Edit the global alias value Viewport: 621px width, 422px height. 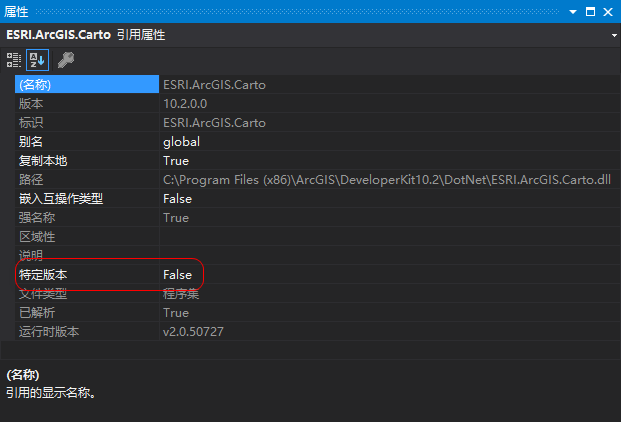tap(181, 142)
